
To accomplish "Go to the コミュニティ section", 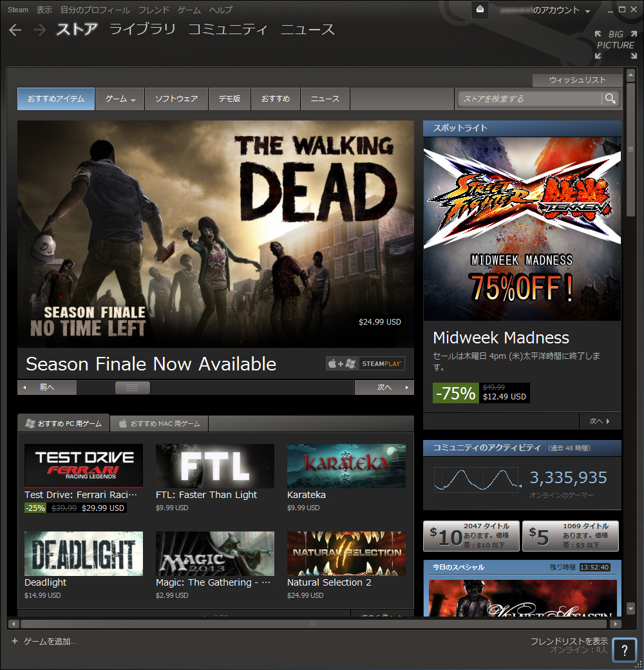I will click(227, 30).
